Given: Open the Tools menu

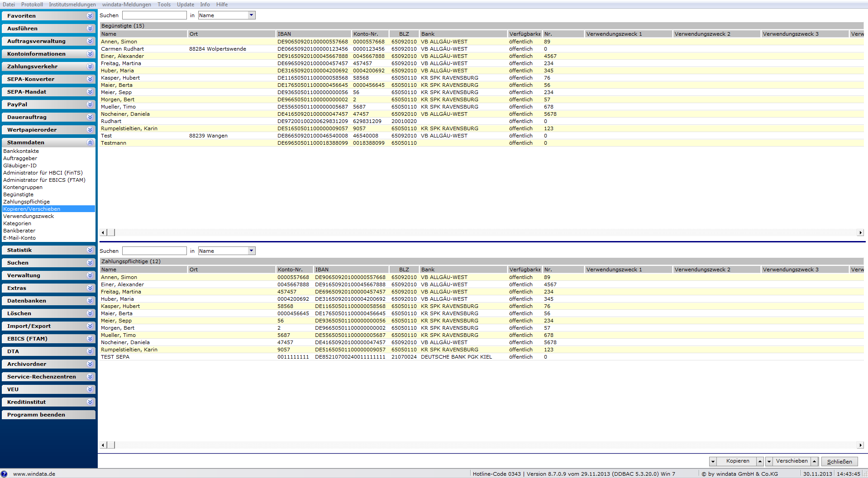Looking at the screenshot, I should click(164, 5).
